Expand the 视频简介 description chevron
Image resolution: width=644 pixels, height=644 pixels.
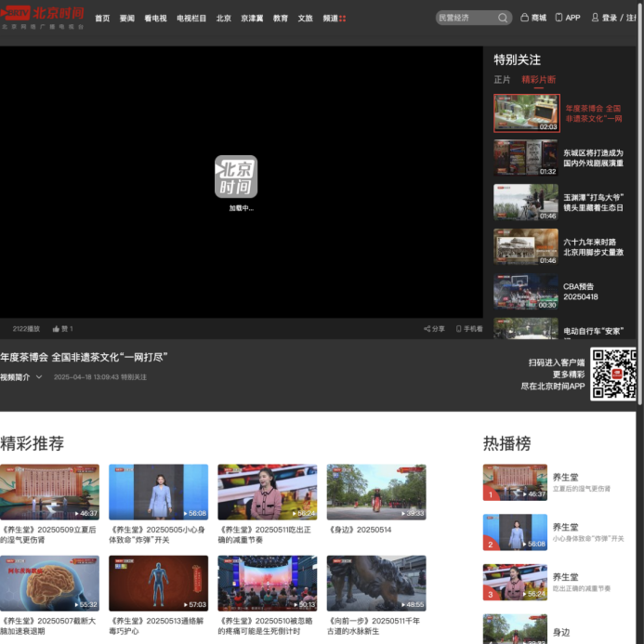(x=39, y=376)
